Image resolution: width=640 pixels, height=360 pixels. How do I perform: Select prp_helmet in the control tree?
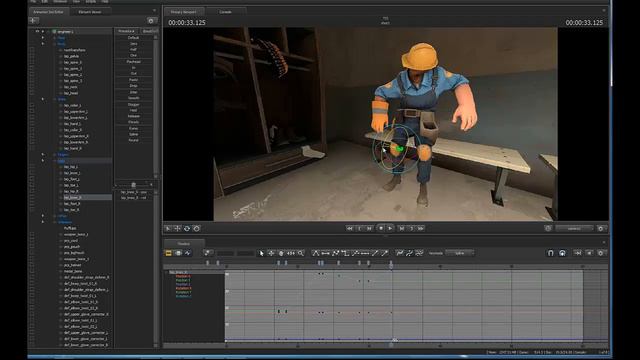pyautogui.click(x=73, y=265)
